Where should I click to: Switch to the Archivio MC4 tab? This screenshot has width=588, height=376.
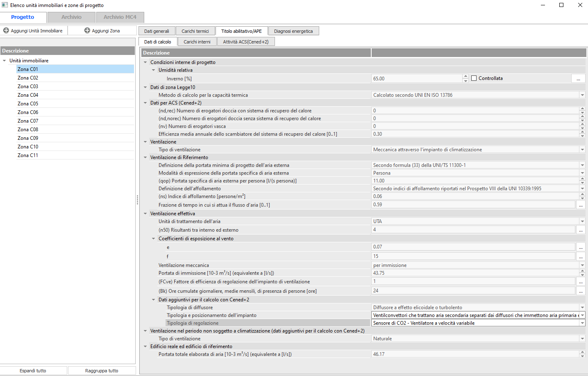coord(120,17)
